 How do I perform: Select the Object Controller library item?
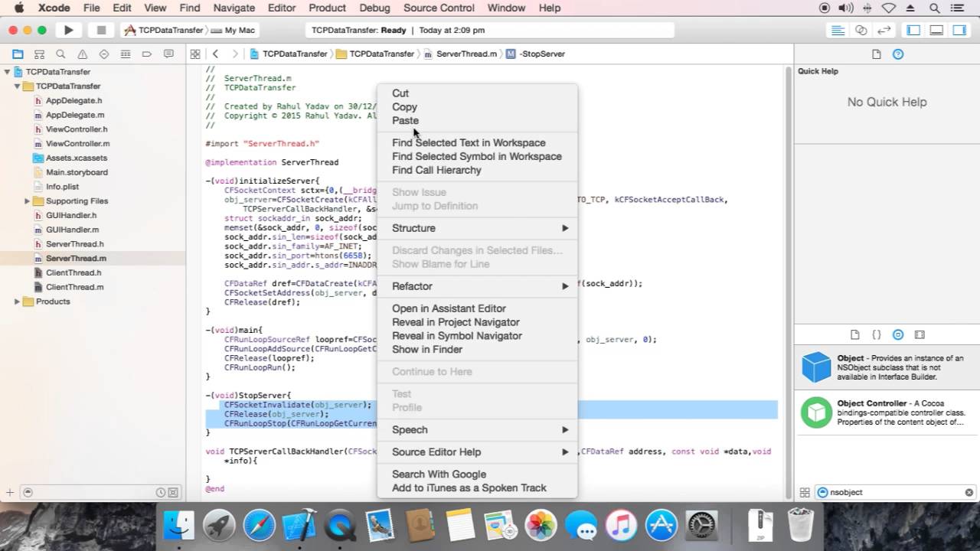click(887, 412)
